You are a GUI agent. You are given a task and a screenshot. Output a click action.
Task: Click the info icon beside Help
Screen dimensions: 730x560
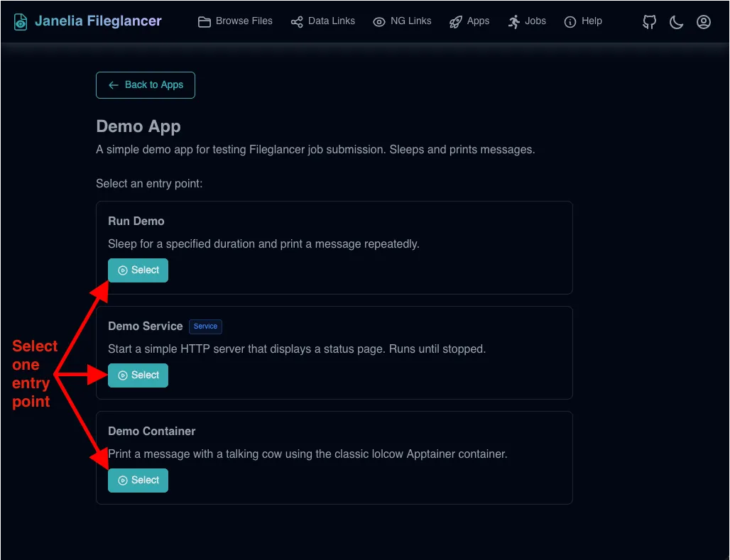pyautogui.click(x=570, y=22)
